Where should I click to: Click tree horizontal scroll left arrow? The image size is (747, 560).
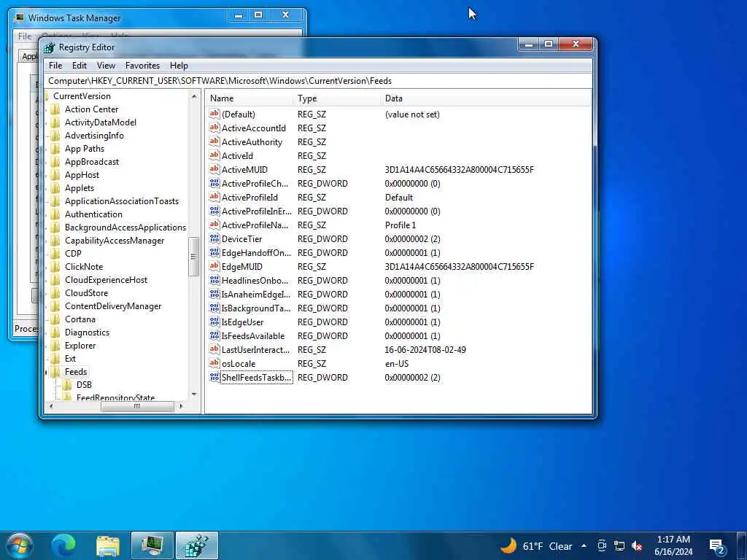51,406
